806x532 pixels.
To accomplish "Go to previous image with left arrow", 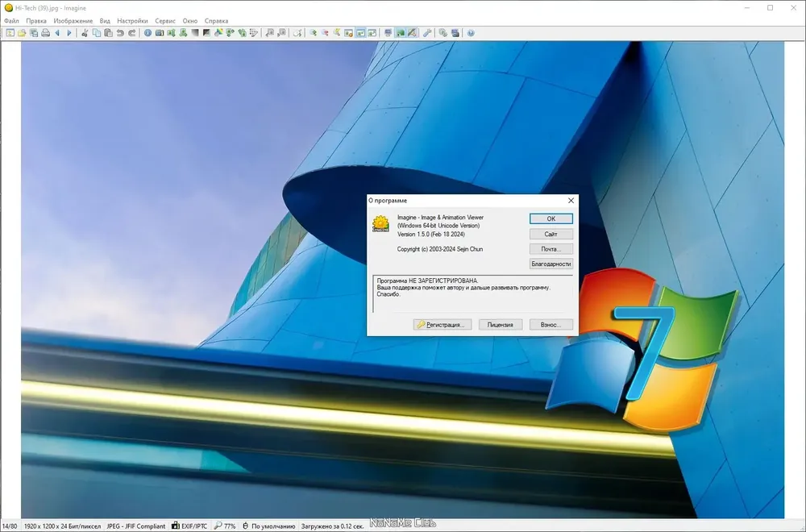I will (x=57, y=33).
